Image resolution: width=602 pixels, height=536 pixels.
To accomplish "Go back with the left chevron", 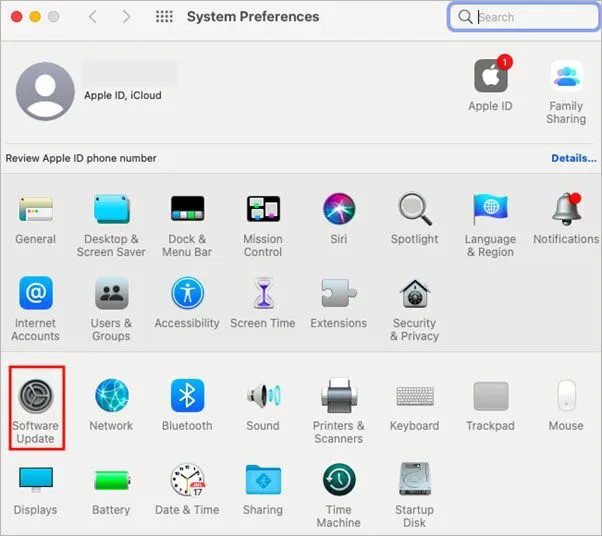I will [x=93, y=17].
